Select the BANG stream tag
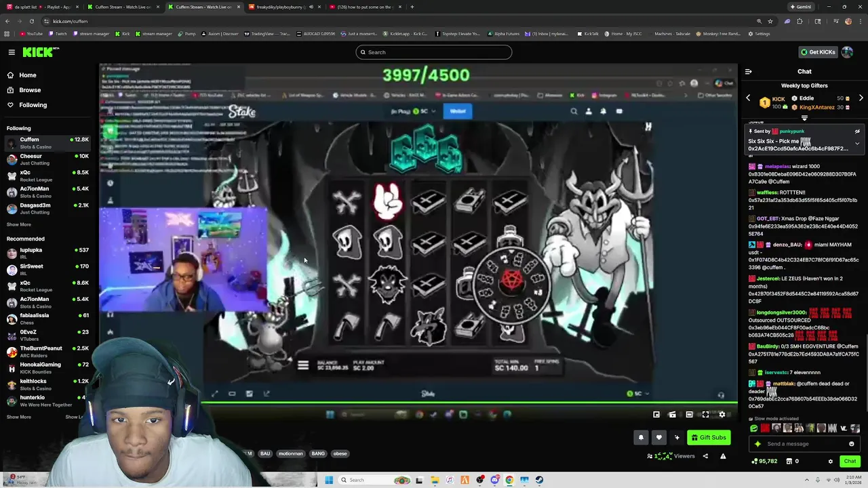Image resolution: width=868 pixels, height=488 pixels. coord(318,453)
